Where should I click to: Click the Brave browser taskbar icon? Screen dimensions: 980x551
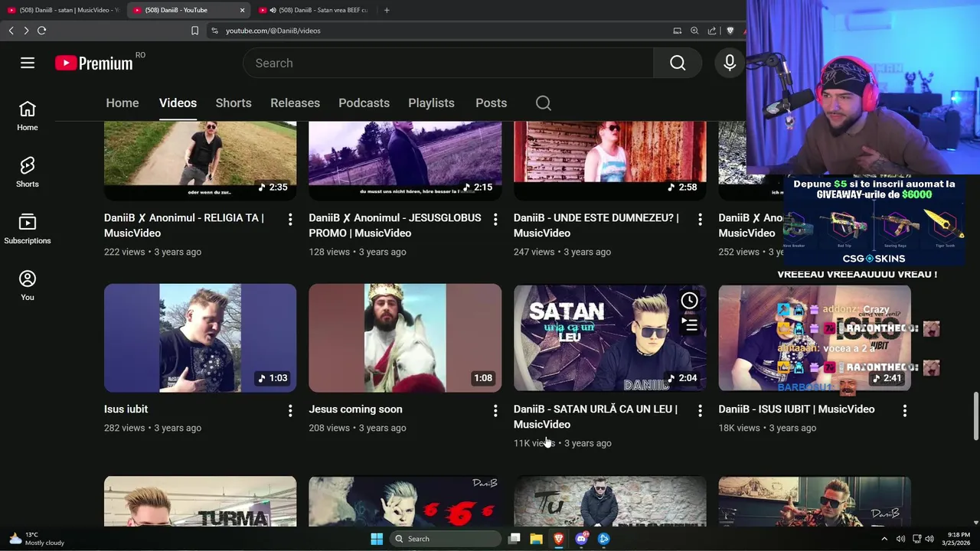559,539
